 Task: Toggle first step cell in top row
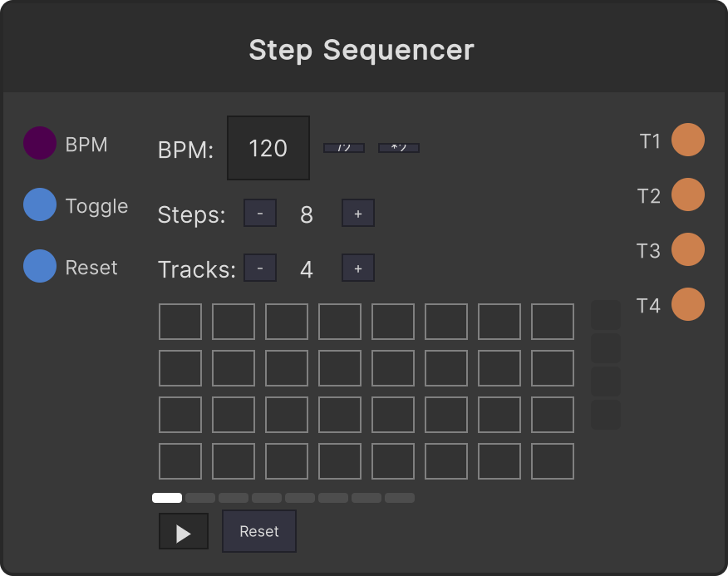point(180,322)
